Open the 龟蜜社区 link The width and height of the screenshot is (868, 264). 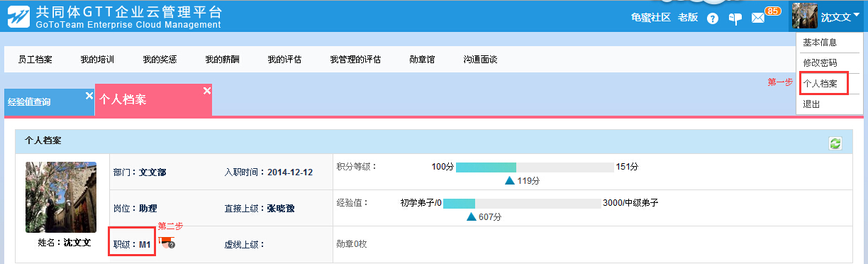pos(650,18)
